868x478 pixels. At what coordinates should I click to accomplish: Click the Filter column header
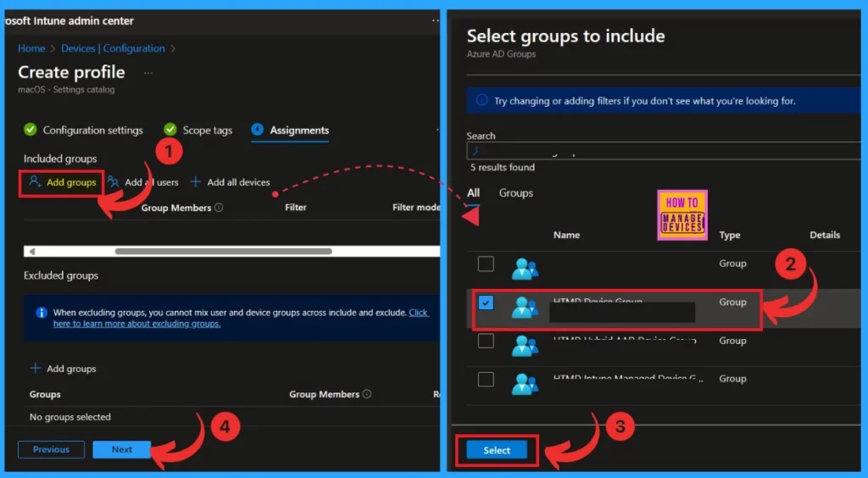tap(296, 207)
